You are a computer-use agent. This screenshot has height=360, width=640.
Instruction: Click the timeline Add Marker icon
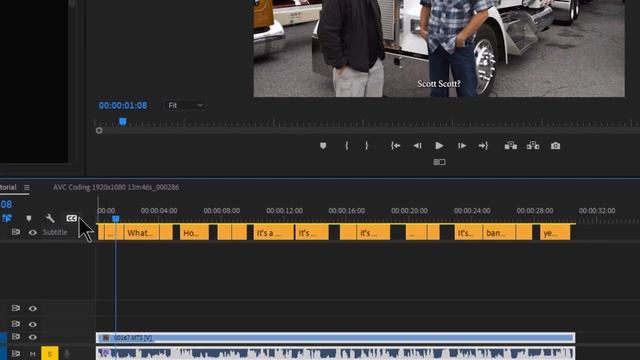pyautogui.click(x=29, y=219)
